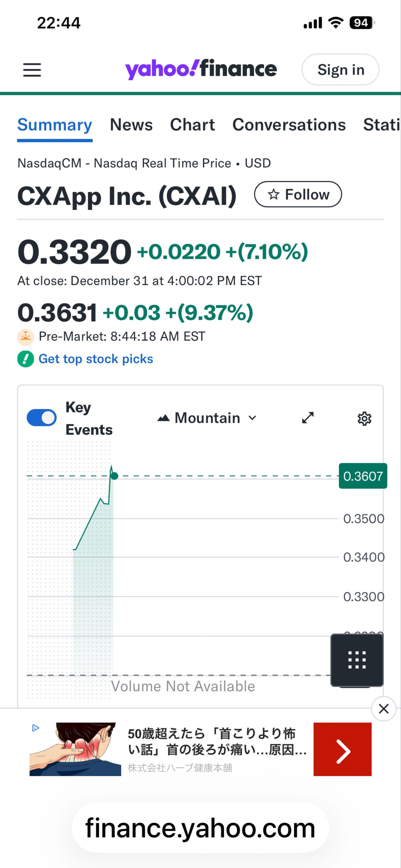Follow CXApp Inc. stock
Screen dimensions: 401x868
coord(298,194)
